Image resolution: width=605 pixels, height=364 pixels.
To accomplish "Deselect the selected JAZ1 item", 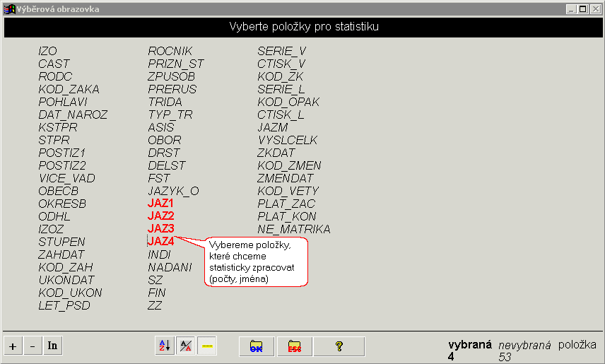I will pyautogui.click(x=160, y=204).
